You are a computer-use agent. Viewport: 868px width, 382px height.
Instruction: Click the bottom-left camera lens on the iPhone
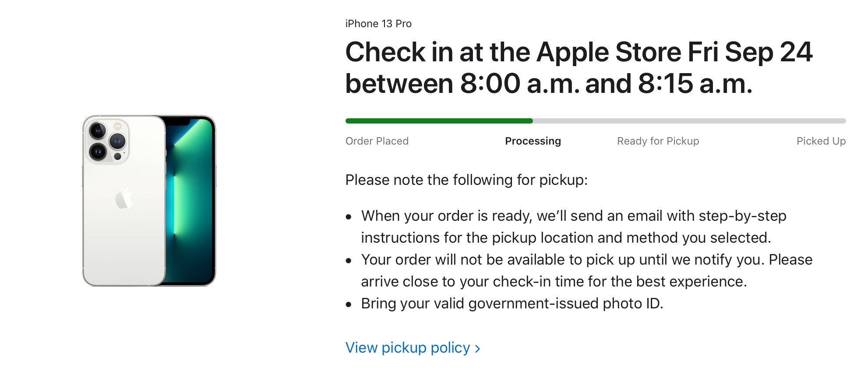pyautogui.click(x=98, y=152)
